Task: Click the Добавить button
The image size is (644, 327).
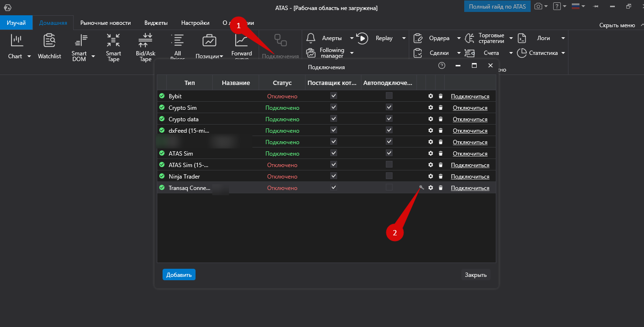Action: click(179, 274)
